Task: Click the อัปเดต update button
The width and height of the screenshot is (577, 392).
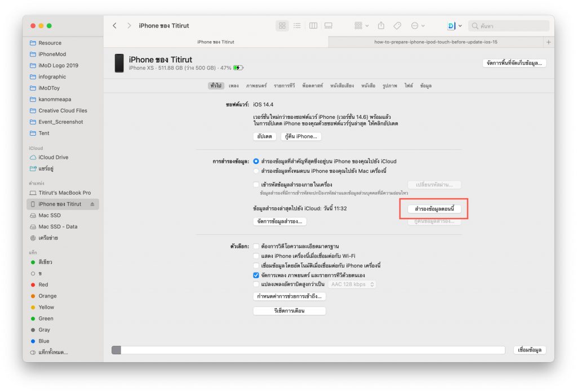Action: [x=265, y=136]
